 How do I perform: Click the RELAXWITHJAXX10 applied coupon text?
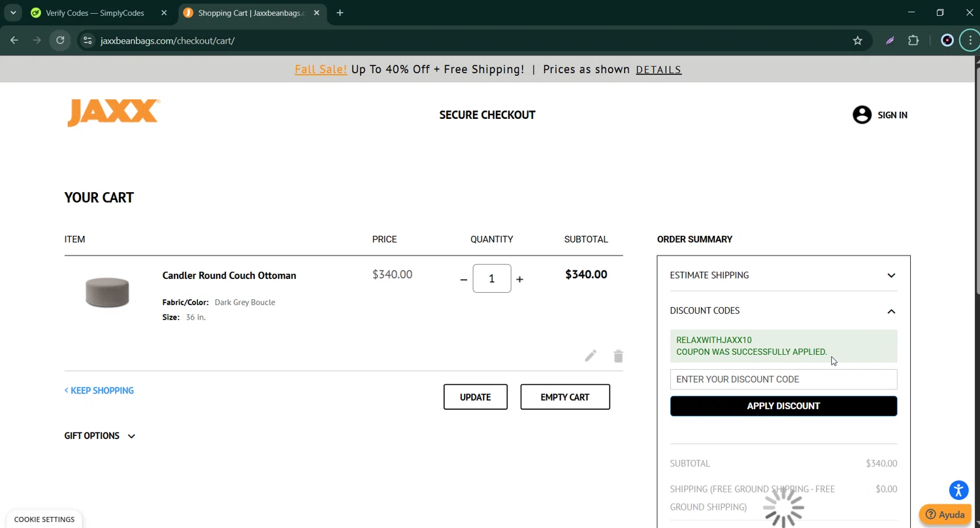point(714,340)
